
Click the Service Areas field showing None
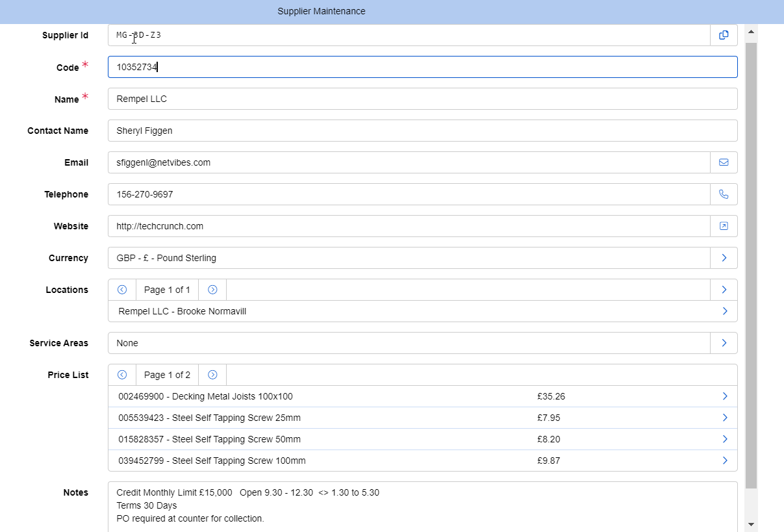click(409, 343)
